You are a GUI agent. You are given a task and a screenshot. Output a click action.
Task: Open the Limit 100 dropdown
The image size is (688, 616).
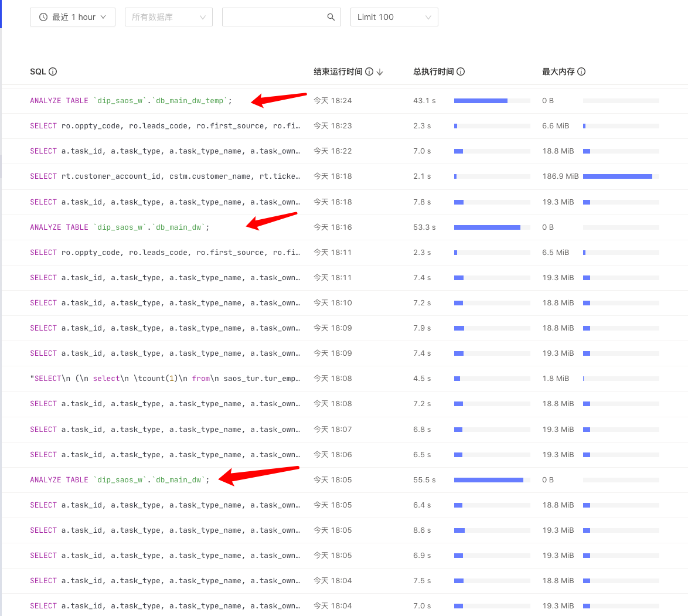(x=394, y=17)
